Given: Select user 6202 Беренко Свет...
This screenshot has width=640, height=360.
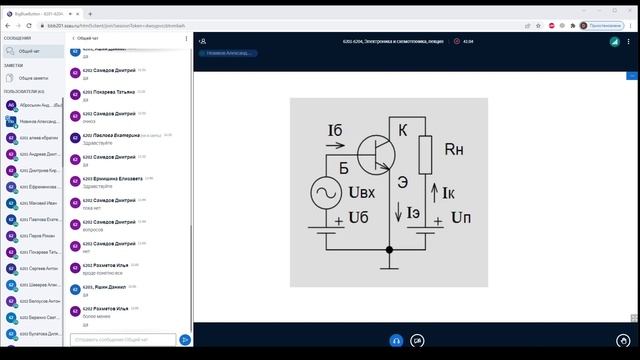Looking at the screenshot, I should click(x=33, y=318).
